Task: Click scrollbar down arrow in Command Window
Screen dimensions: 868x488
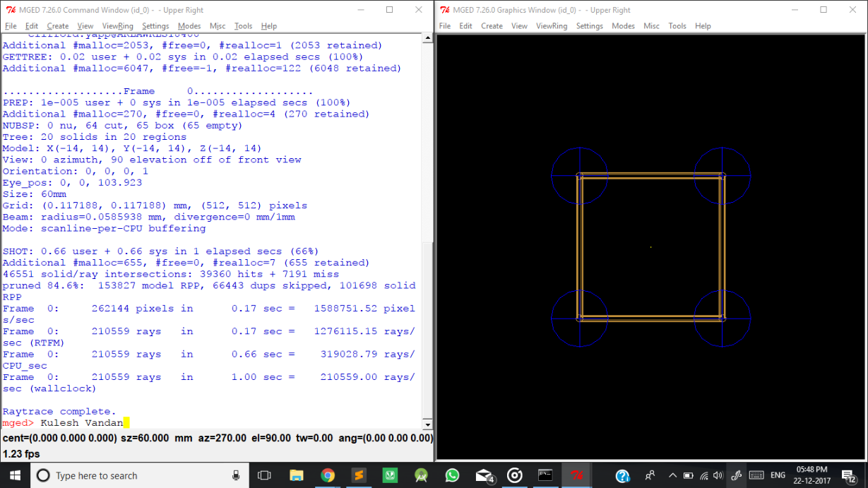Action: tap(427, 424)
